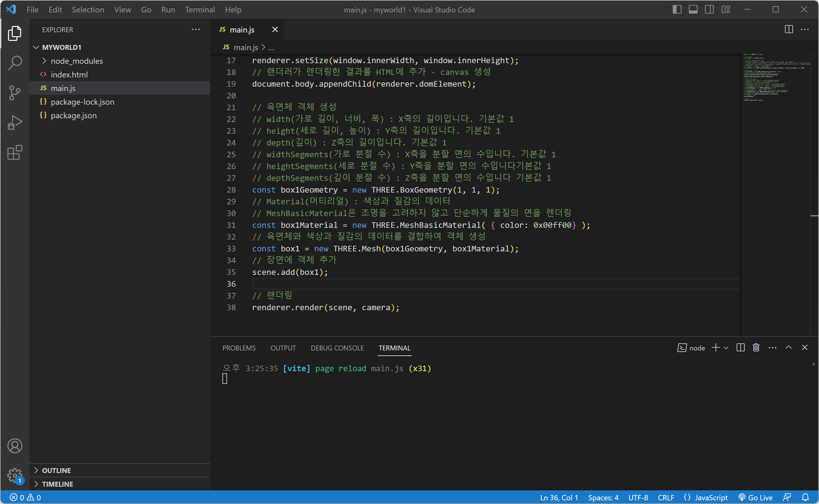Open Run and Debug view
The width and height of the screenshot is (819, 504).
15,123
